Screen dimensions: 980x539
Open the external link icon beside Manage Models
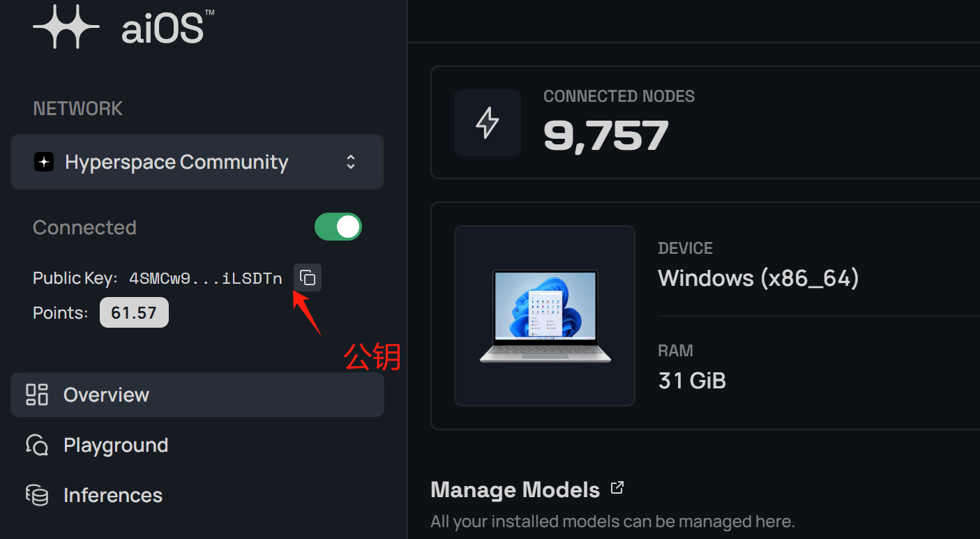tap(617, 488)
